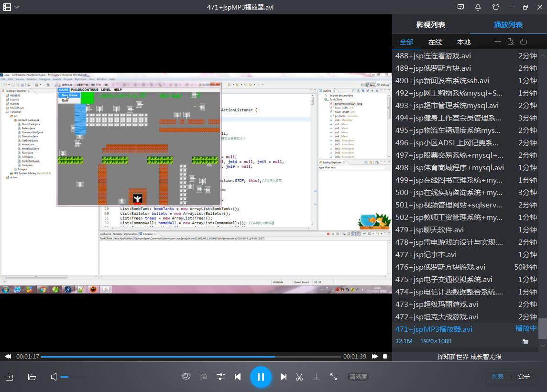Screen dimensions: 547x392
Task: Expand the main menu dropdown arrow
Action: (x=17, y=7)
